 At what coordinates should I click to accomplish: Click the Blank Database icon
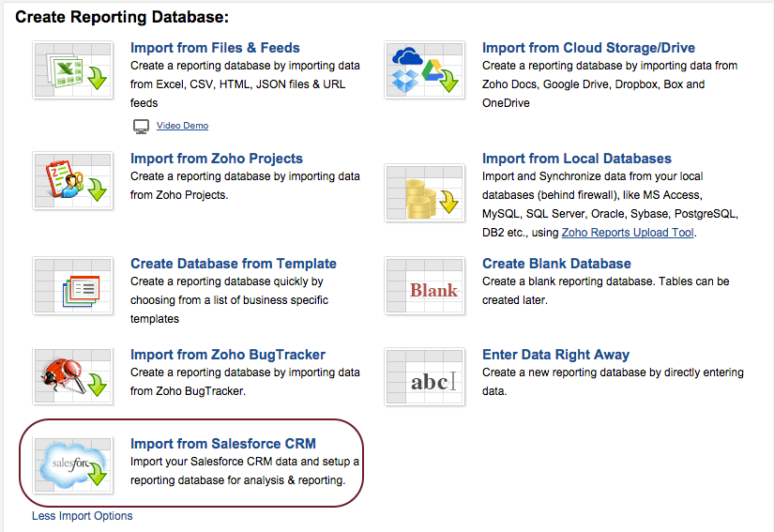(x=425, y=285)
